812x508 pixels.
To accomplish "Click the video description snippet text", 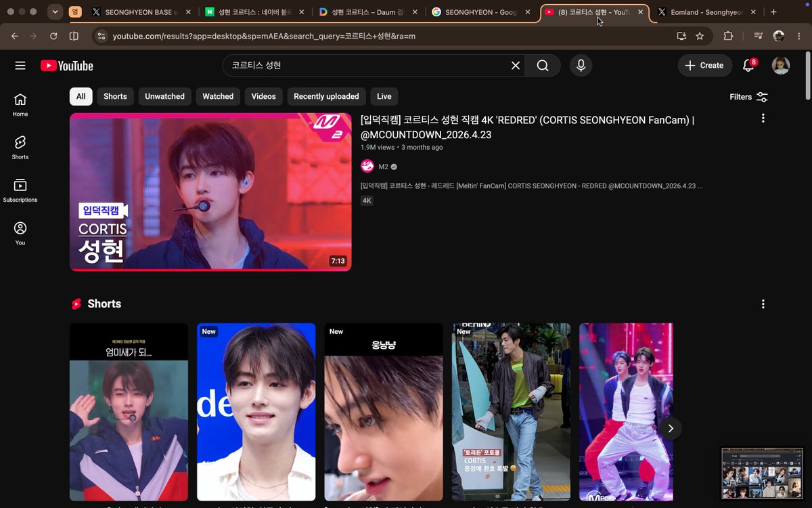I will coord(531,186).
